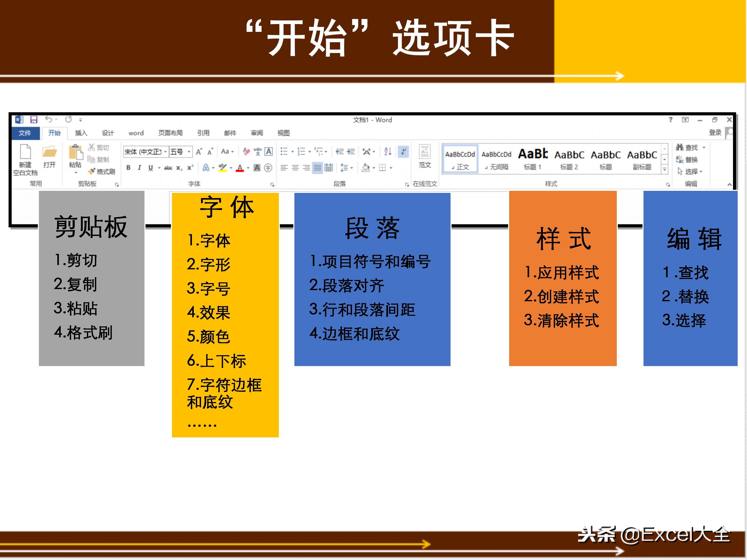Select the Format Painter (格式刷) tool
Screen dimensions: 747x560
92,171
